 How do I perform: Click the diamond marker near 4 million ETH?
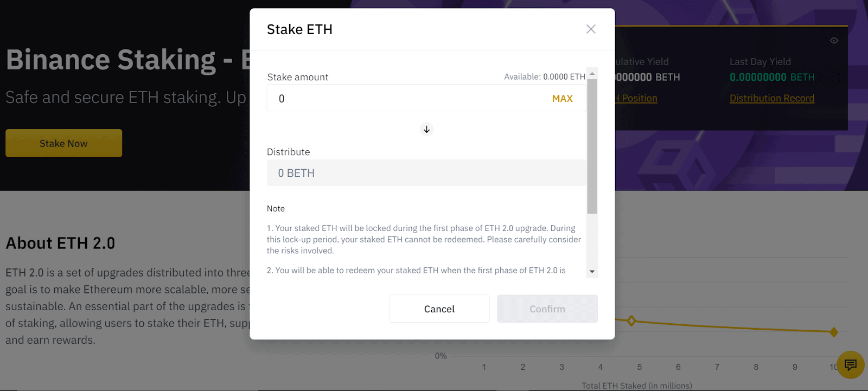[x=631, y=321]
